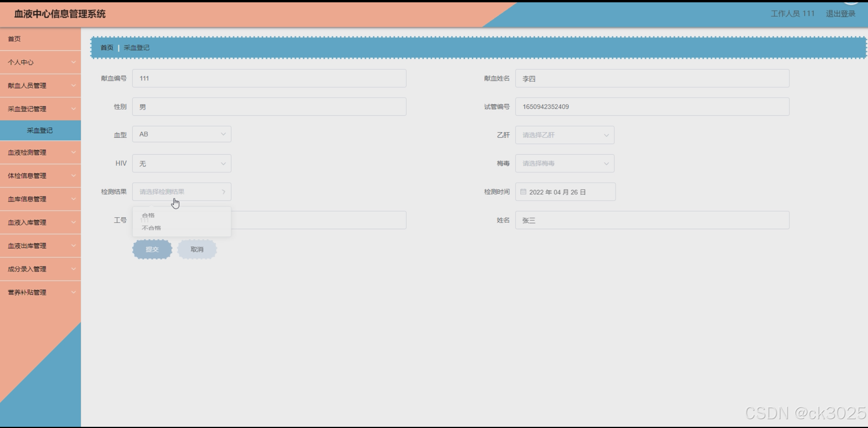This screenshot has width=868, height=428.
Task: Collapse 采血登记管理 sidebar menu
Action: tap(40, 109)
